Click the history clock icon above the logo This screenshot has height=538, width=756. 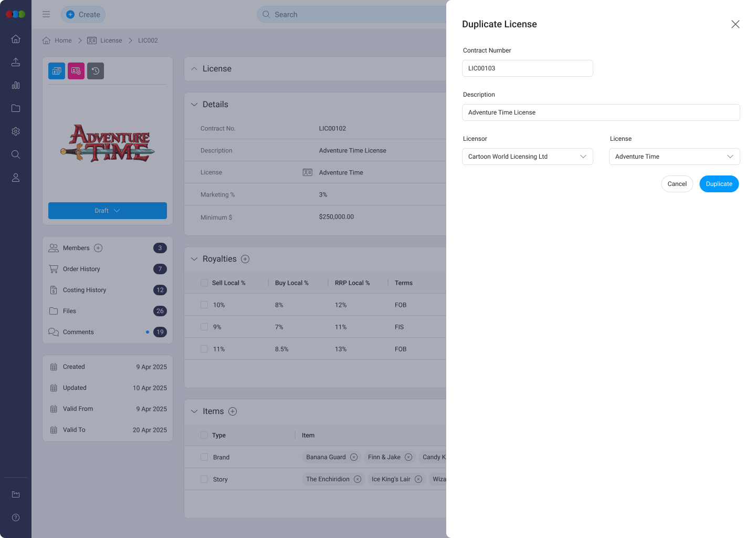[x=96, y=71]
